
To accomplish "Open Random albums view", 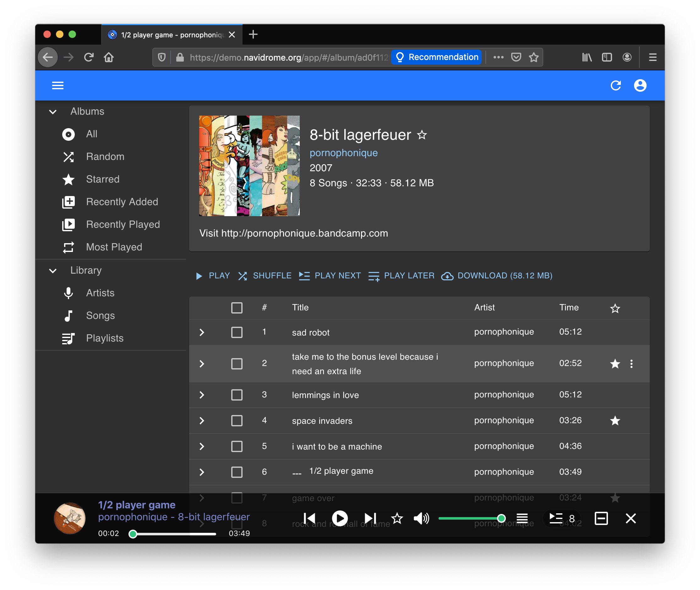I will click(110, 157).
